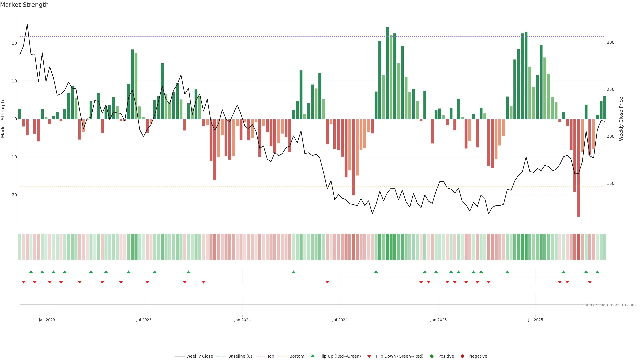Click the green Flip Up triangle legend icon
This screenshot has height=362, width=644.
pyautogui.click(x=312, y=356)
